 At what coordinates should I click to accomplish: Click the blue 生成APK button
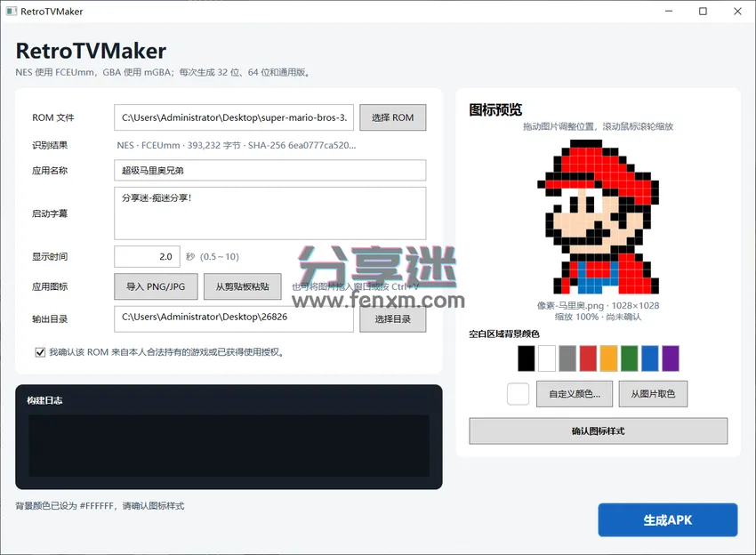668,519
